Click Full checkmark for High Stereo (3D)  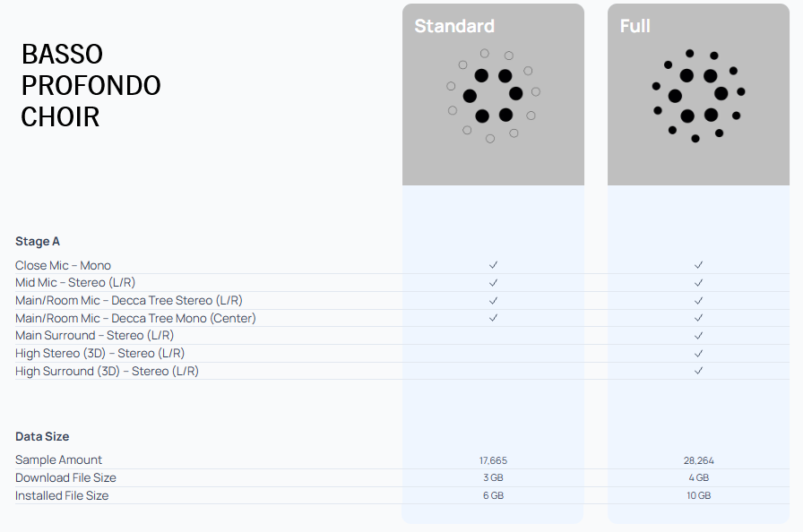[698, 353]
